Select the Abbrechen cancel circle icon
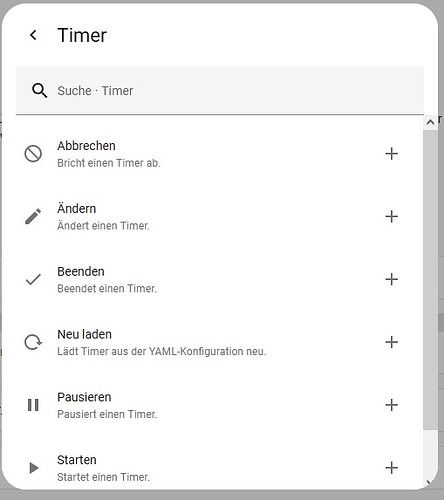 (x=33, y=154)
